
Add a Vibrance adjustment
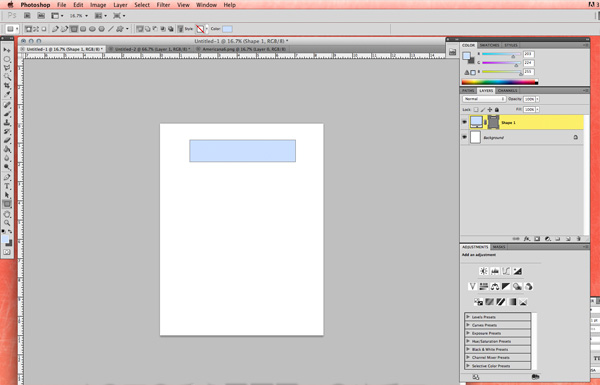(x=472, y=286)
